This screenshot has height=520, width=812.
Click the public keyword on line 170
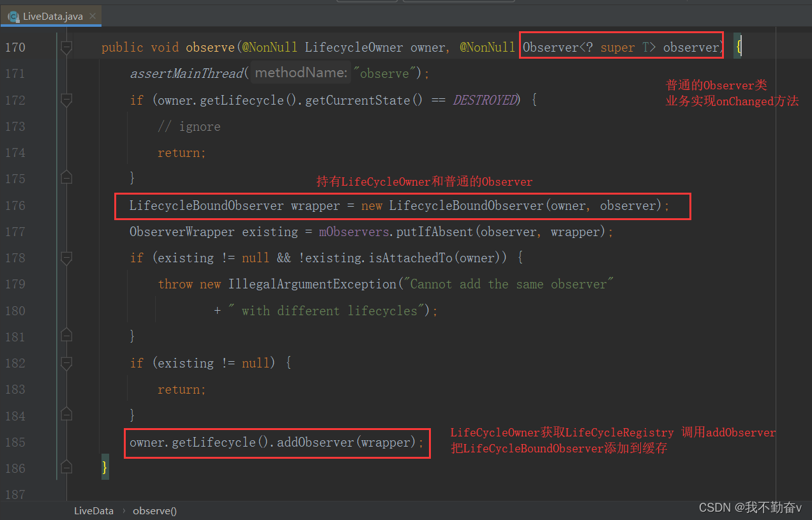click(x=123, y=47)
